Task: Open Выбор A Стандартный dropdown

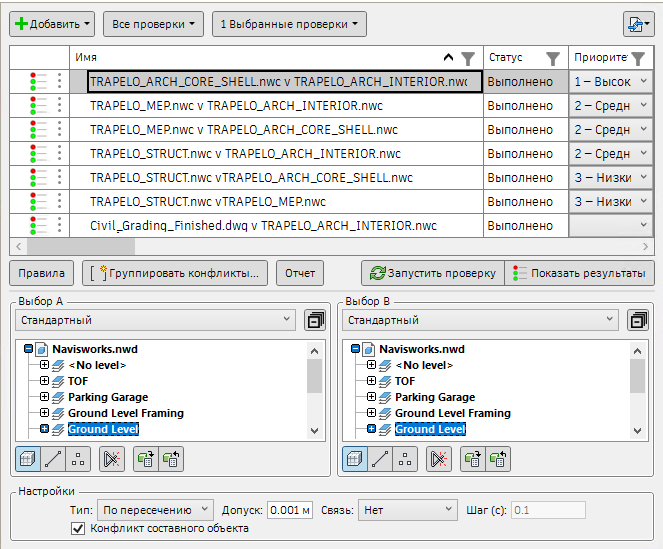Action: (x=156, y=320)
